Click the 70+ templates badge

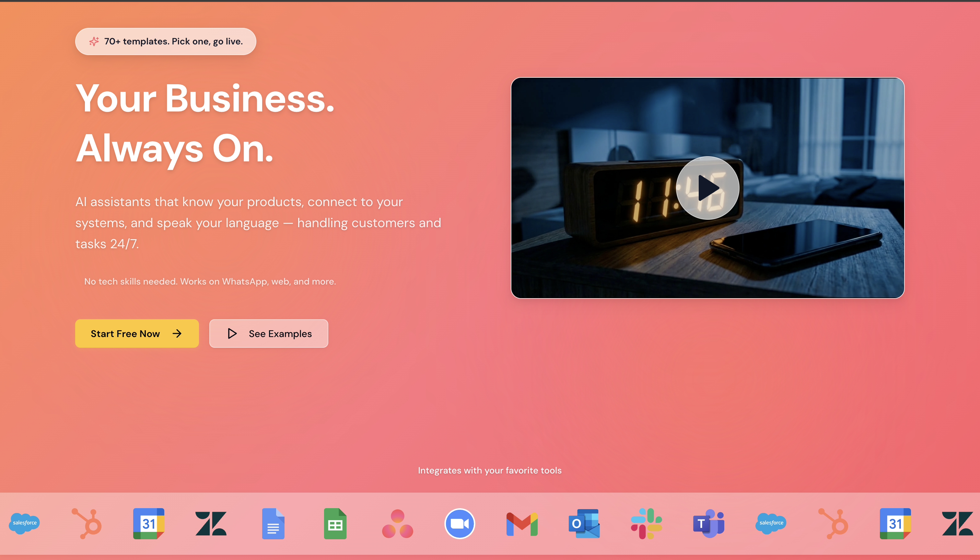(165, 41)
